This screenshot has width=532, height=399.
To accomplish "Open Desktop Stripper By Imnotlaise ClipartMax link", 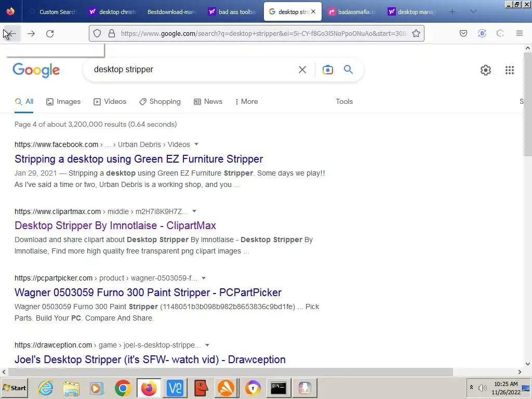I will [115, 225].
